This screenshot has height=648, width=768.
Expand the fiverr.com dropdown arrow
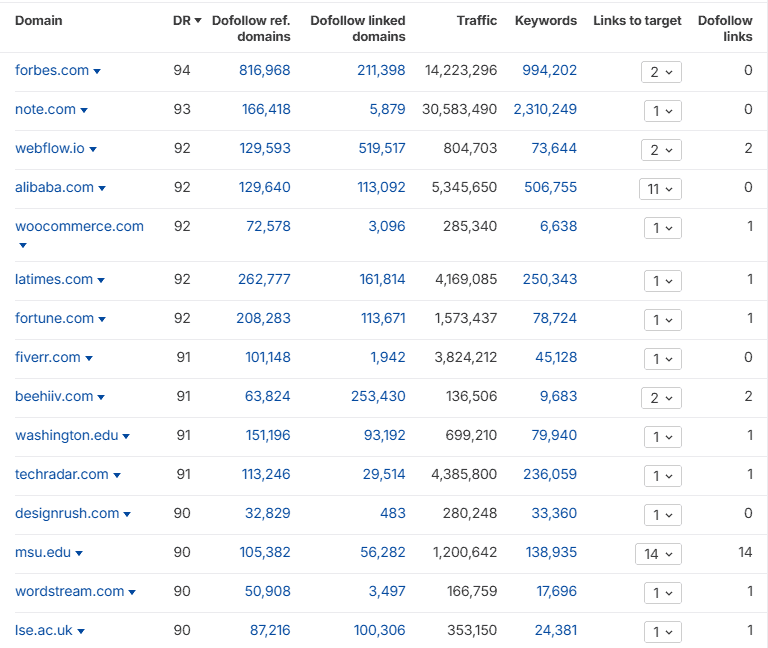click(x=89, y=359)
